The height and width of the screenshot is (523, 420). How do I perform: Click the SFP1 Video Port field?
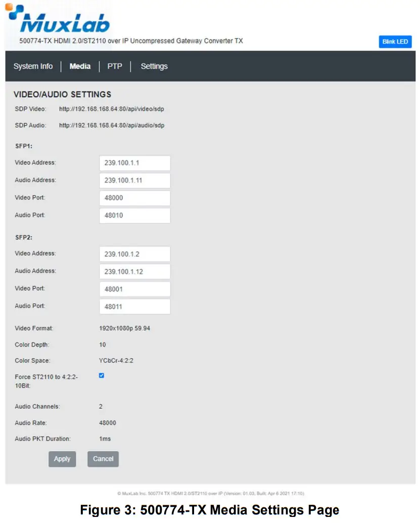click(x=134, y=198)
